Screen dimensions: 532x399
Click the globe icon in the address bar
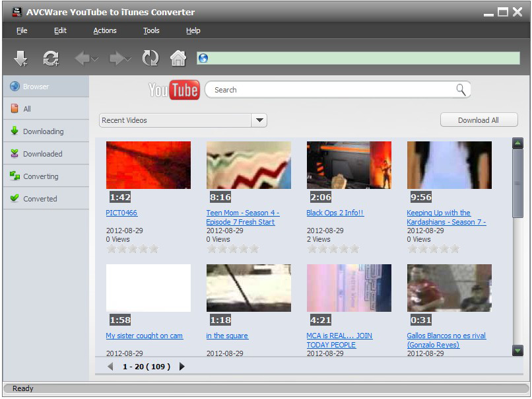[x=203, y=58]
